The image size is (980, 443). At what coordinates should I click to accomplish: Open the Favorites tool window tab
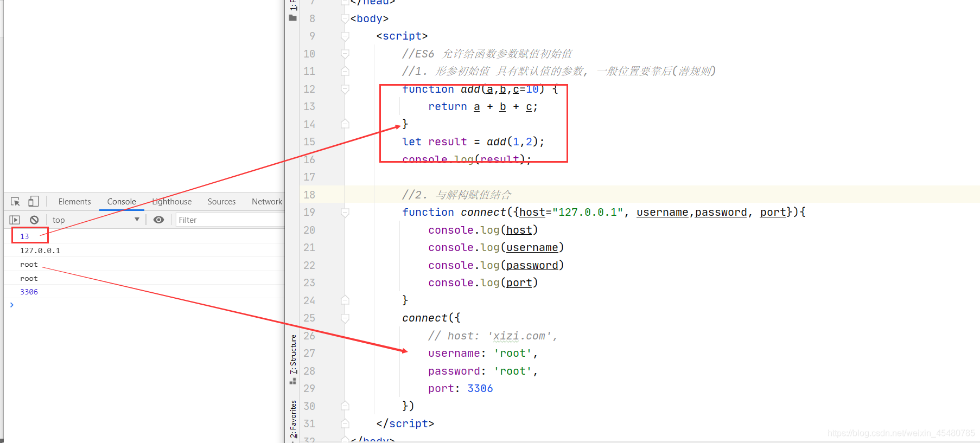pyautogui.click(x=293, y=420)
